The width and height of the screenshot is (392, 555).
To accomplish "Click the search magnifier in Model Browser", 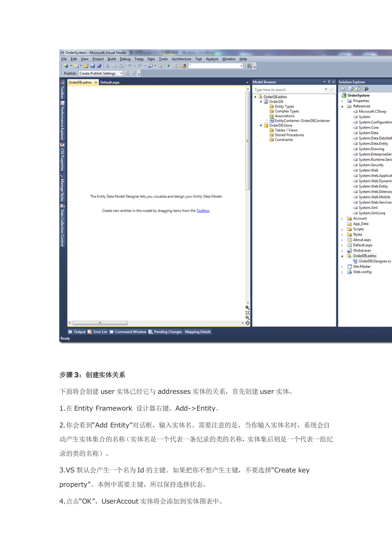I will tap(332, 89).
